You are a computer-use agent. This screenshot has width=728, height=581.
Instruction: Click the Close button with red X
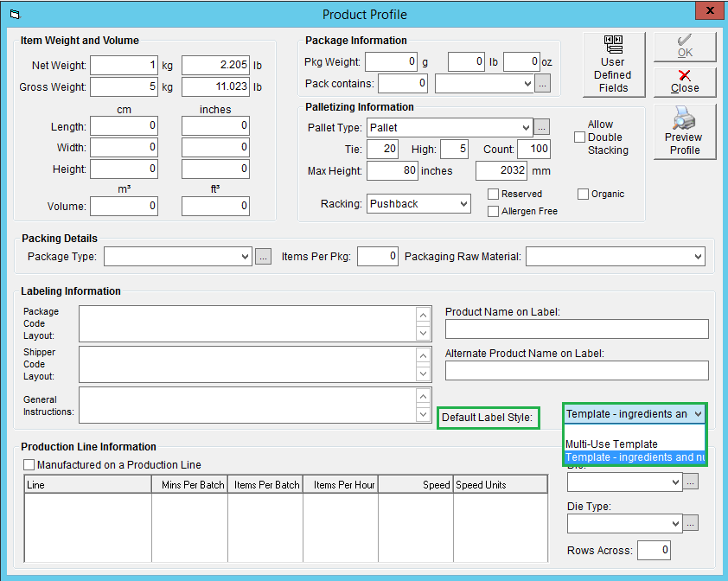click(x=685, y=82)
